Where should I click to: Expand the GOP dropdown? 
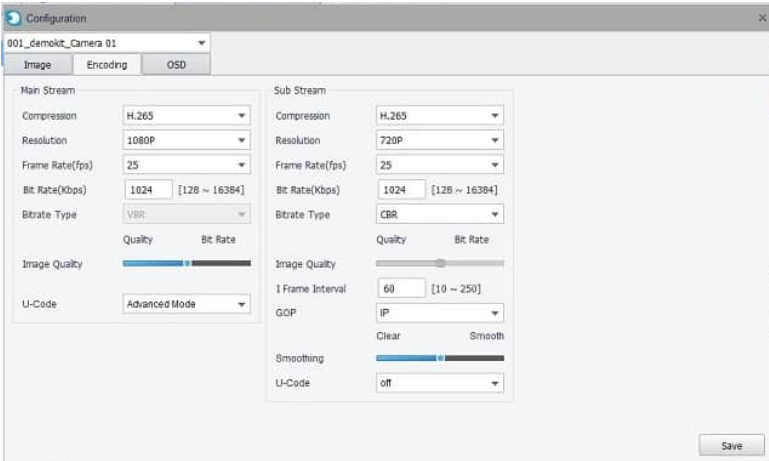439,312
